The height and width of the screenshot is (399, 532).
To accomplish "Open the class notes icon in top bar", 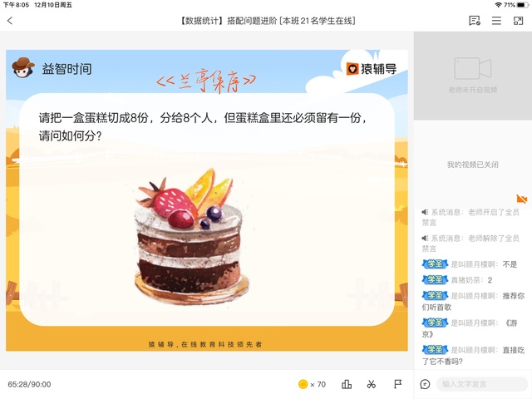I will (475, 21).
